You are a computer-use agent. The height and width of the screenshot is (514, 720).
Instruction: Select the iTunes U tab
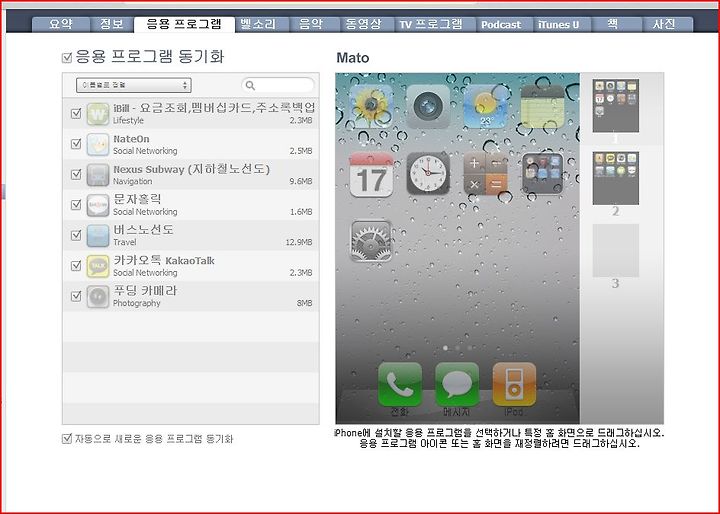coord(562,24)
